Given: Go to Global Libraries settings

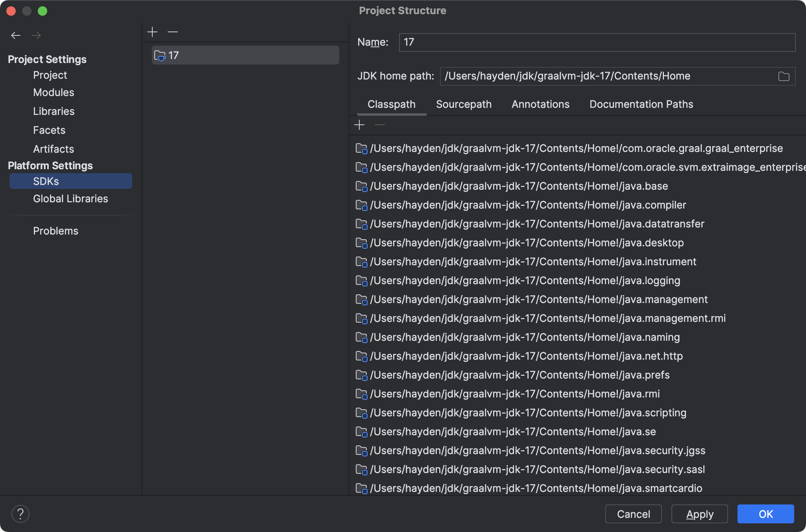Looking at the screenshot, I should point(70,199).
